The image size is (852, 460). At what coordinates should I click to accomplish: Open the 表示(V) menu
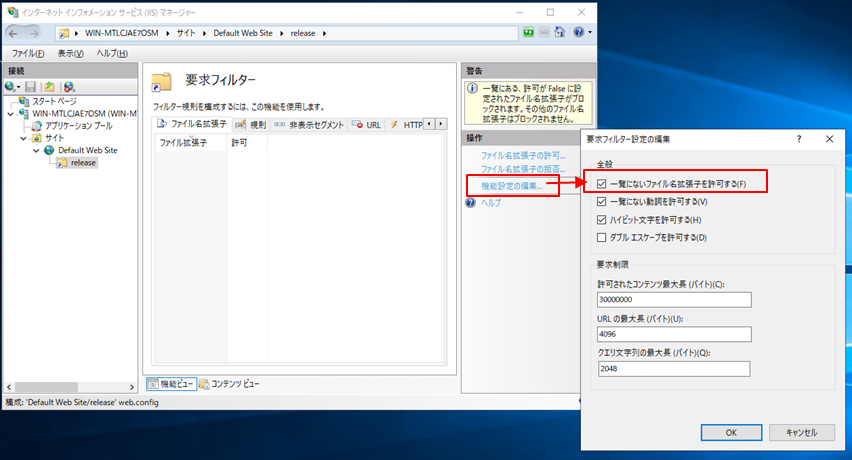point(71,53)
